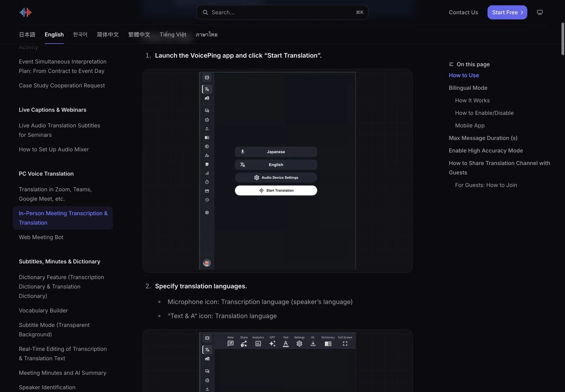
Task: Open How to Set Up Audio Mixer
Action: tap(54, 149)
